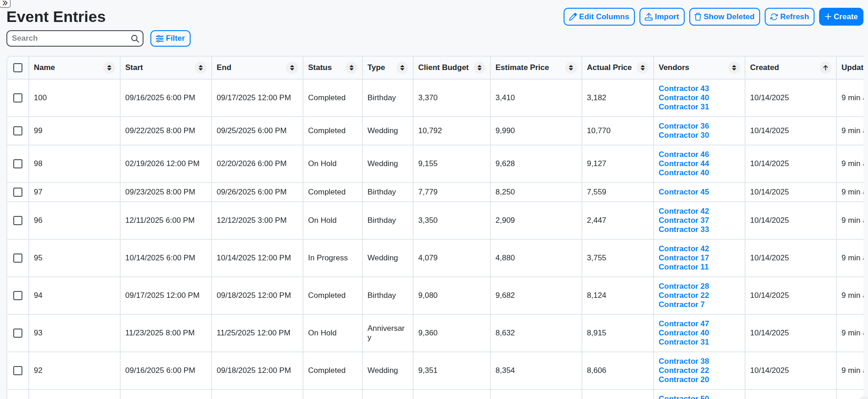The image size is (868, 399).
Task: Click actual price 8,606
Action: [596, 371]
